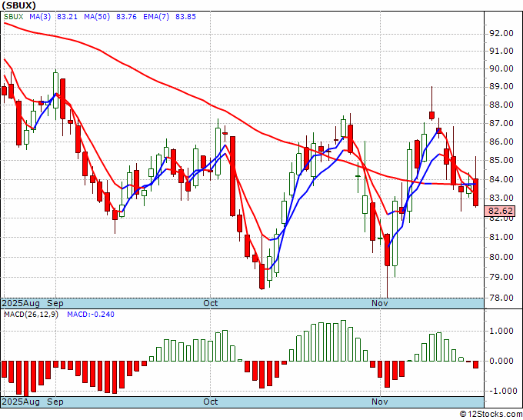The image size is (523, 420).
Task: Click the 0.000 MACD axis label
Action: [501, 361]
